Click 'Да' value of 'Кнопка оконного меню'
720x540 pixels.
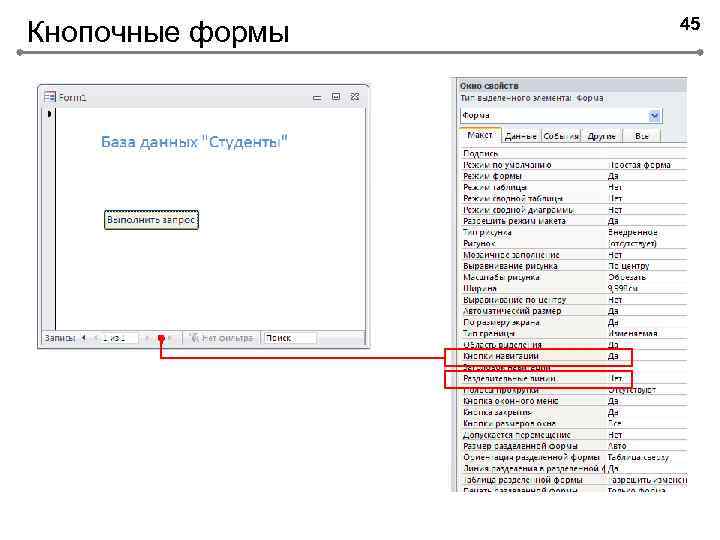pos(613,401)
